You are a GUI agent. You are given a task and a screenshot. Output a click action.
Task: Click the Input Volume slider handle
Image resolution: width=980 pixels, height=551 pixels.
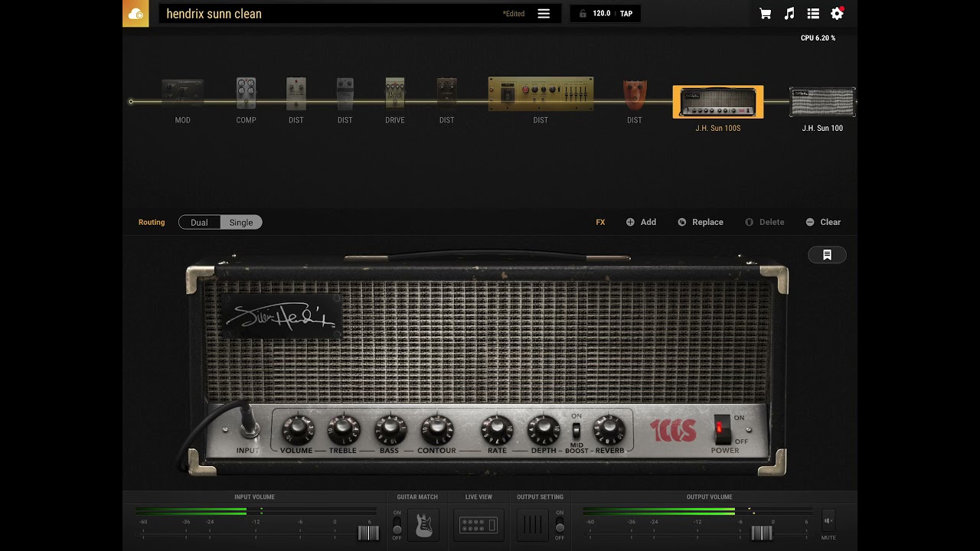click(x=368, y=533)
